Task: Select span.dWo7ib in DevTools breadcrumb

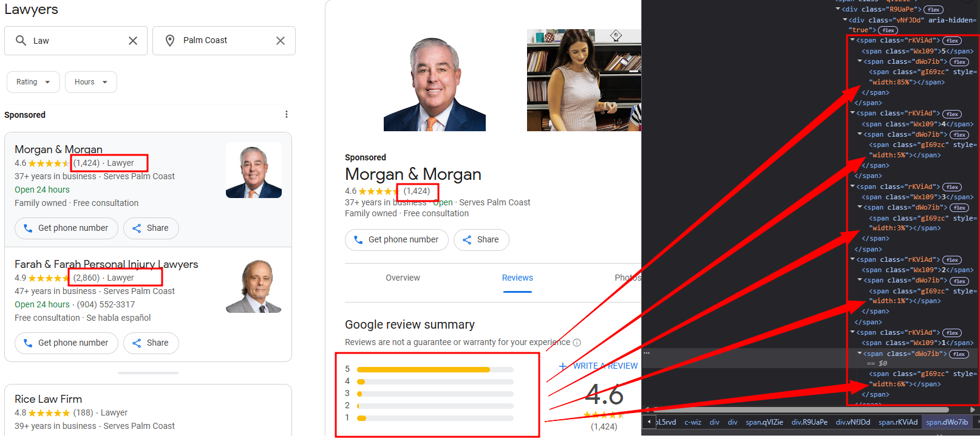Action: (947, 422)
